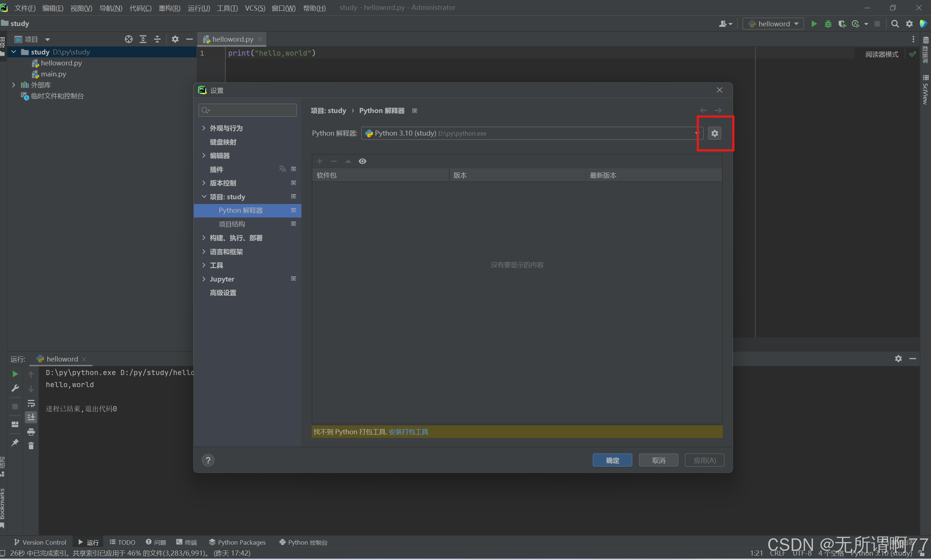The height and width of the screenshot is (560, 931).
Task: Click the 安装打包工具 link
Action: coord(408,432)
